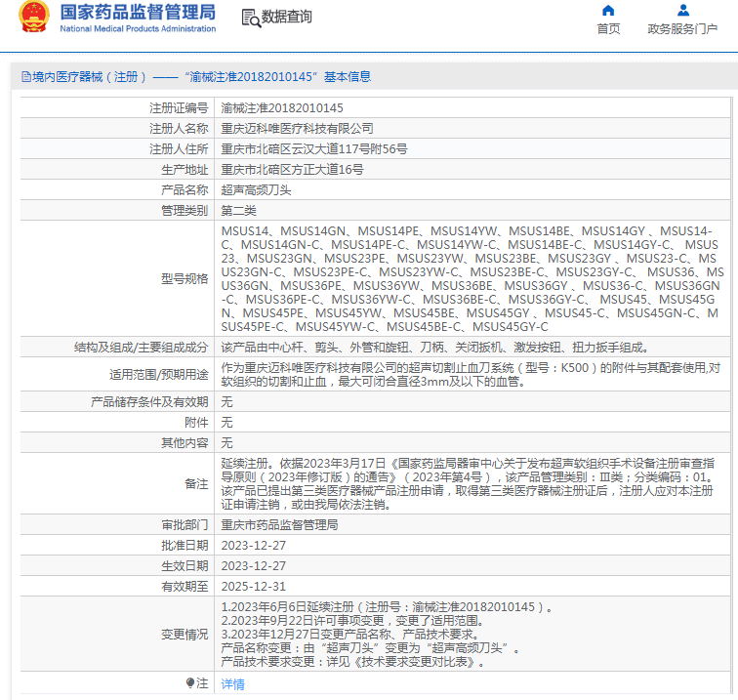This screenshot has width=738, height=700.
Task: Select approving department 重庆市药品监督管理局
Action: pos(279,525)
